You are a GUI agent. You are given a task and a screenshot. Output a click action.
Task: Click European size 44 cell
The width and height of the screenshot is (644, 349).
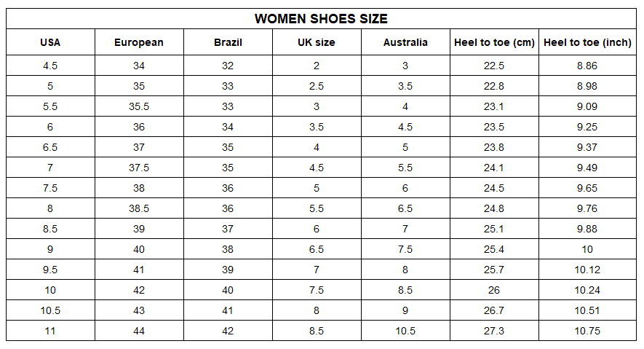(x=139, y=331)
